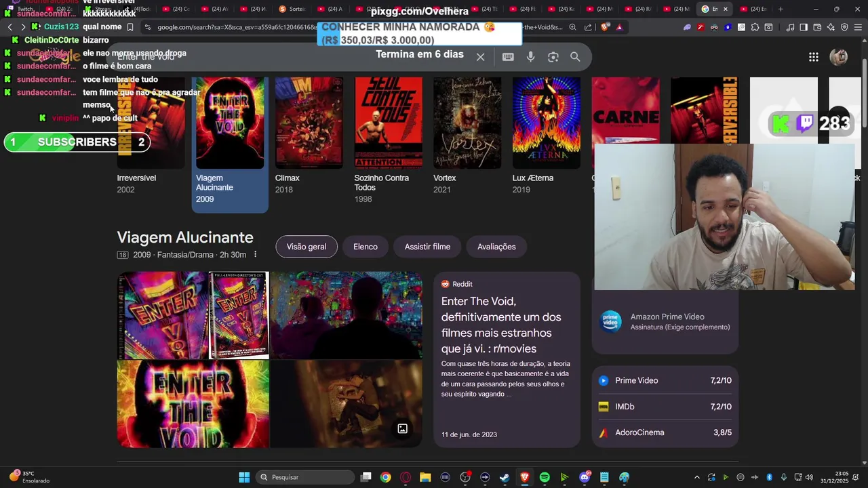Viewport: 868px width, 488px height.
Task: Select the Lux Æterna 2019 card
Action: click(547, 136)
